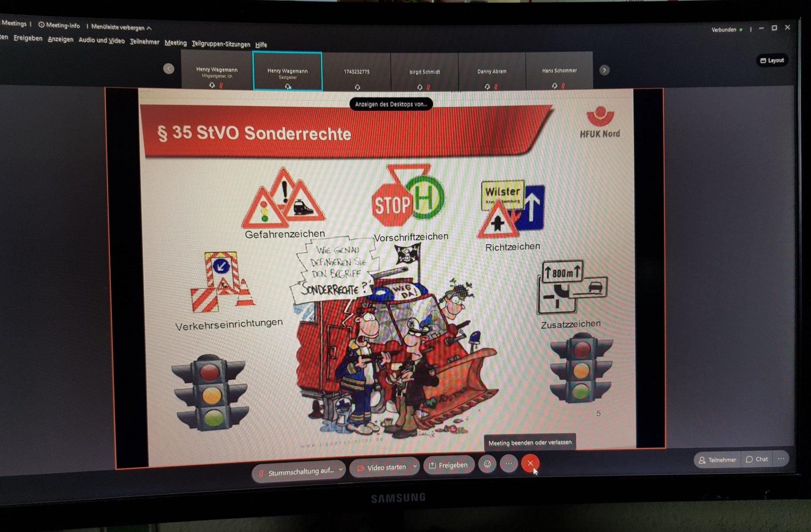
Task: Click muted microphone icon on Hans Schommer tile
Action: 563,86
